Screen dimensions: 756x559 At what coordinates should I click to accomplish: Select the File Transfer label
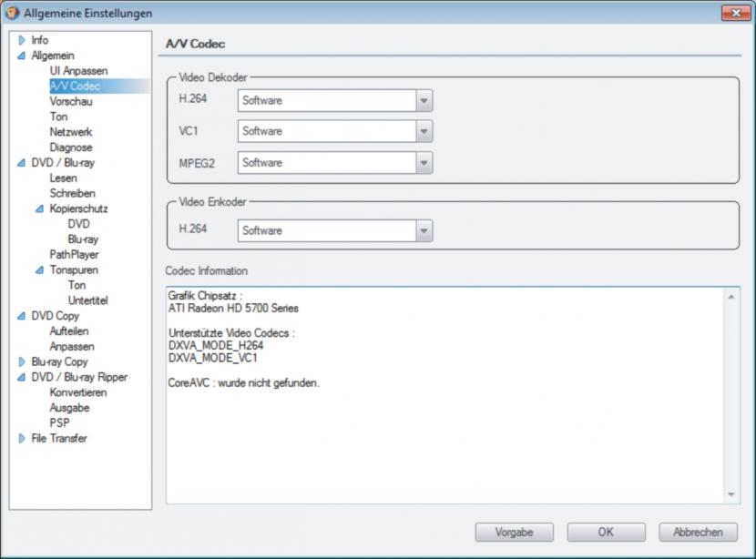59,439
